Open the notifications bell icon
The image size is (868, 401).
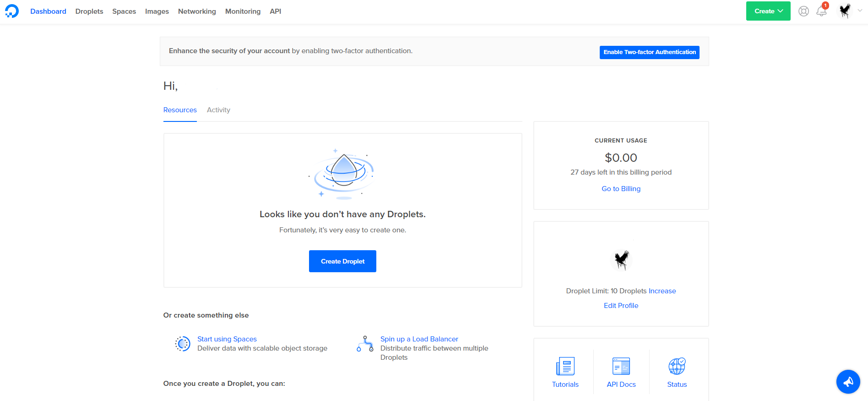click(x=822, y=11)
